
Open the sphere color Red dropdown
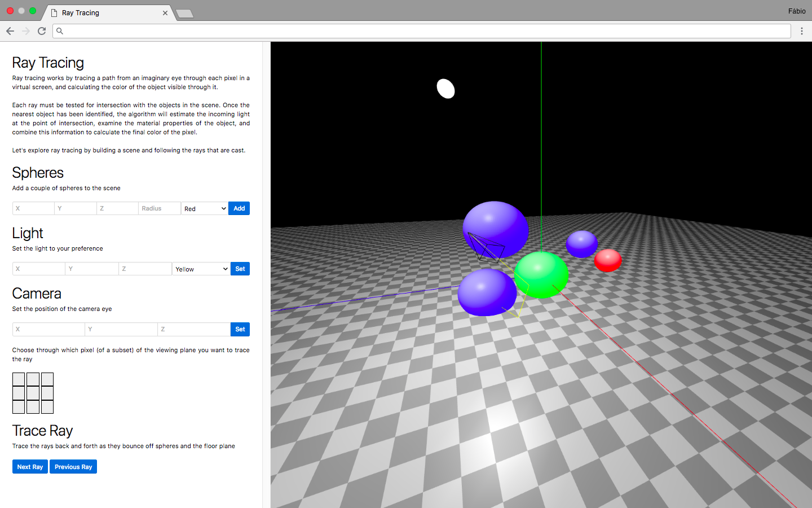click(205, 208)
